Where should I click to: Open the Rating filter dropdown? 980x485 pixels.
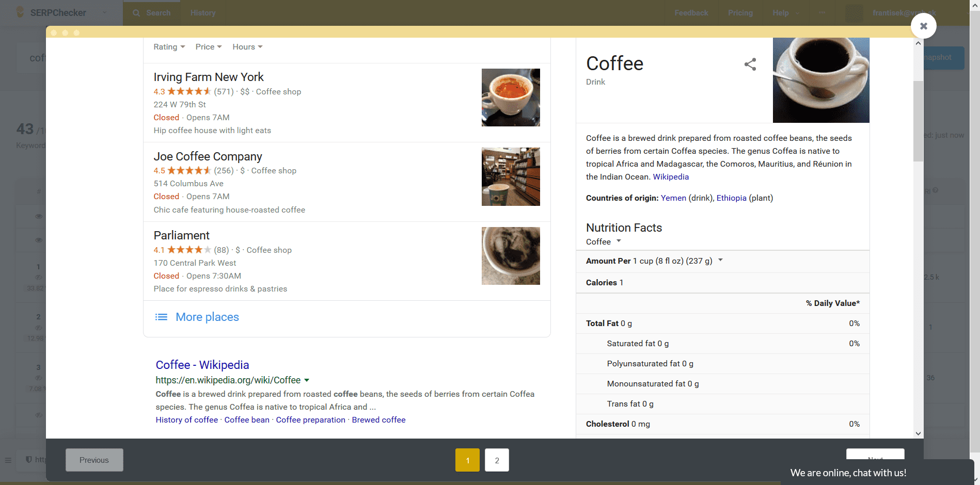(169, 47)
